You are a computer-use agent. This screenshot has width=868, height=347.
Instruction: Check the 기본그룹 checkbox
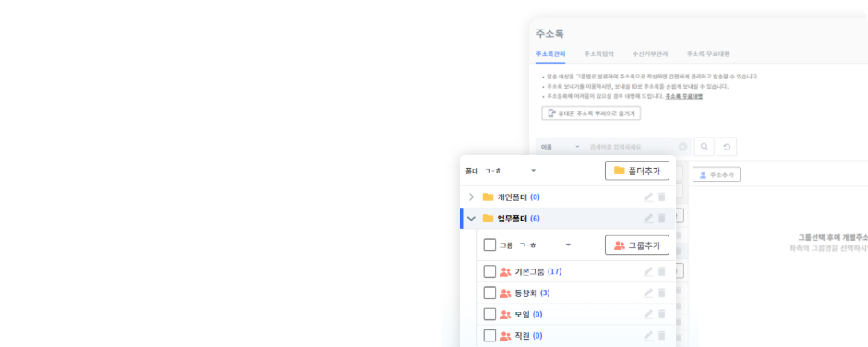click(489, 271)
